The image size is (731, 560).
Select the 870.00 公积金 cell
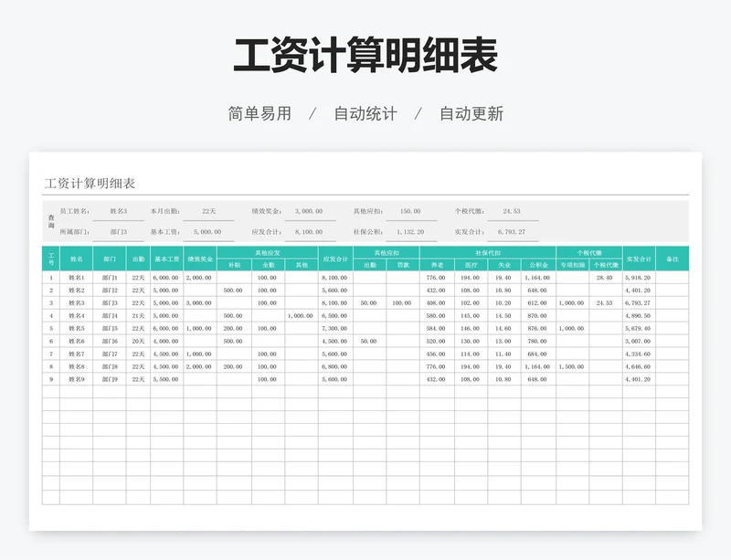pos(537,316)
